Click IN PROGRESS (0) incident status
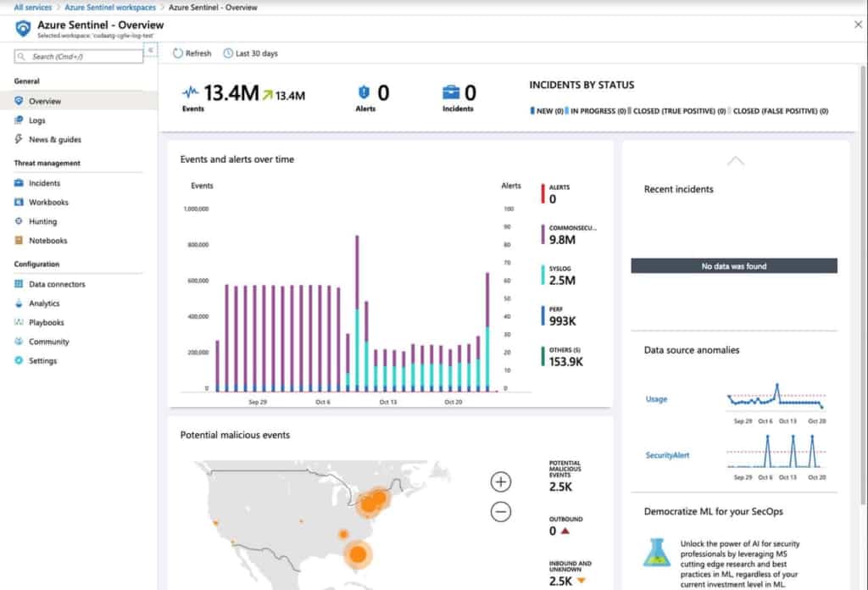 [595, 111]
